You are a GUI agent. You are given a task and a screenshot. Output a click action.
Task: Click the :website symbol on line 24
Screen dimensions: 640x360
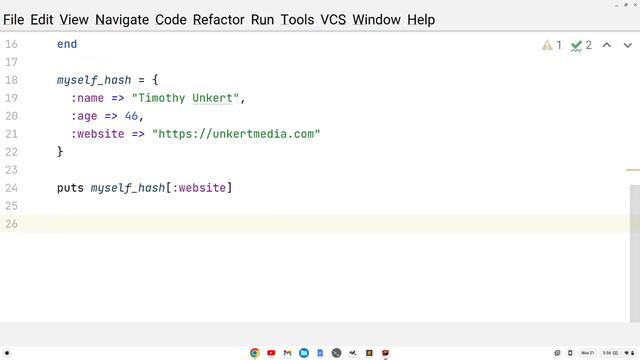pos(199,188)
